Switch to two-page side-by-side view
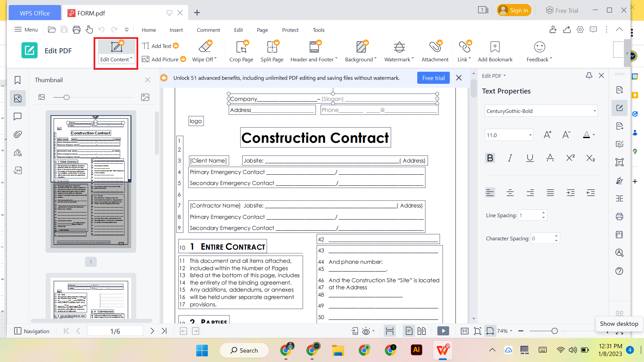 click(422, 331)
